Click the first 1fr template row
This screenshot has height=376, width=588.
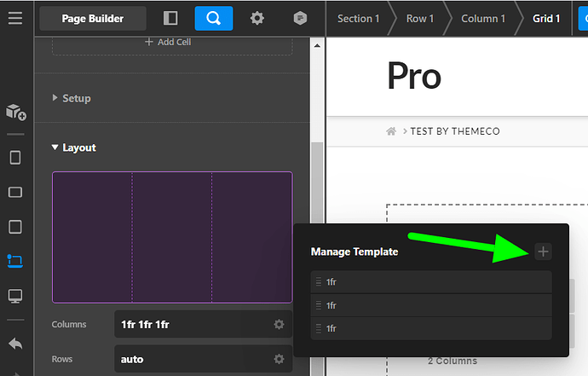click(430, 282)
